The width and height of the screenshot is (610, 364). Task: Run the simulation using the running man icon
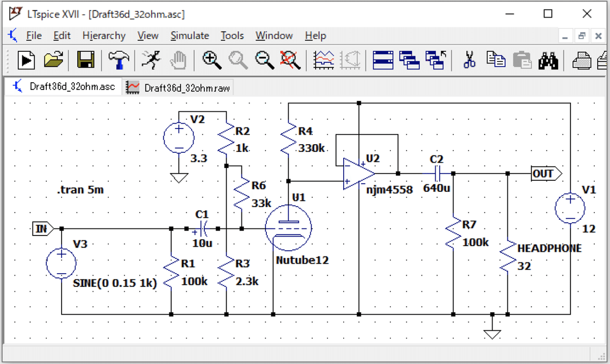[149, 60]
